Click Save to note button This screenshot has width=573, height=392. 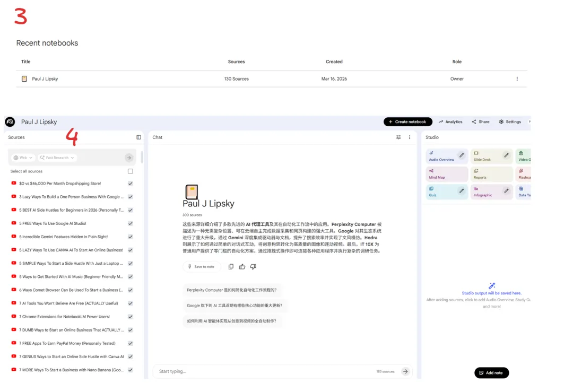point(202,267)
